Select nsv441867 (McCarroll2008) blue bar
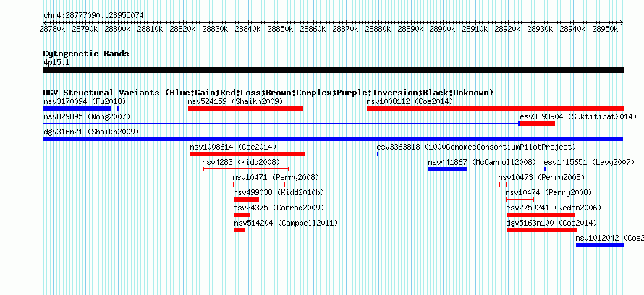The height and width of the screenshot is (295, 644). point(448,169)
